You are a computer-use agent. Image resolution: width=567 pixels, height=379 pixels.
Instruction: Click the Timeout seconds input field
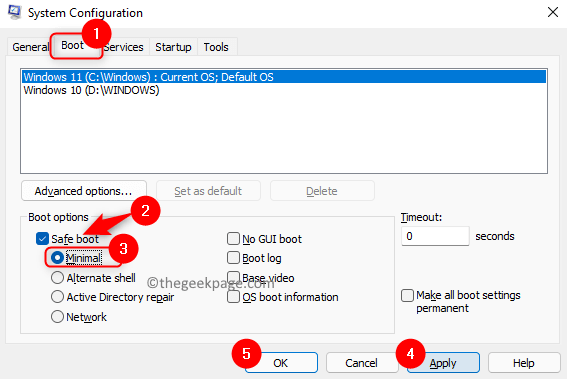435,236
